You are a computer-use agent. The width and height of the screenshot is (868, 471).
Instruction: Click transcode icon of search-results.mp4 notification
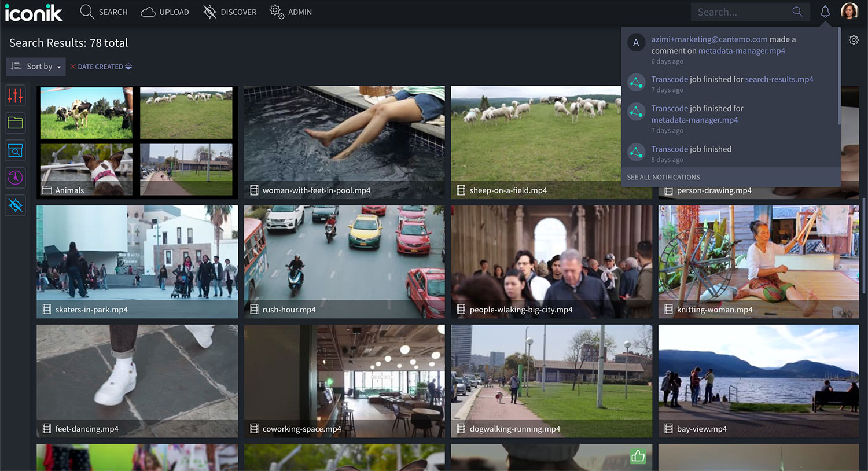pyautogui.click(x=637, y=83)
